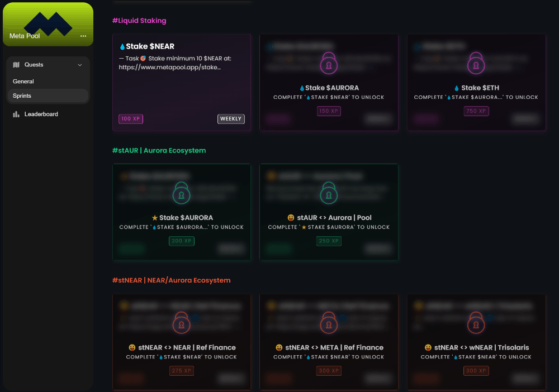The image size is (559, 392).
Task: Collapse the Quests section chevron
Action: click(80, 65)
